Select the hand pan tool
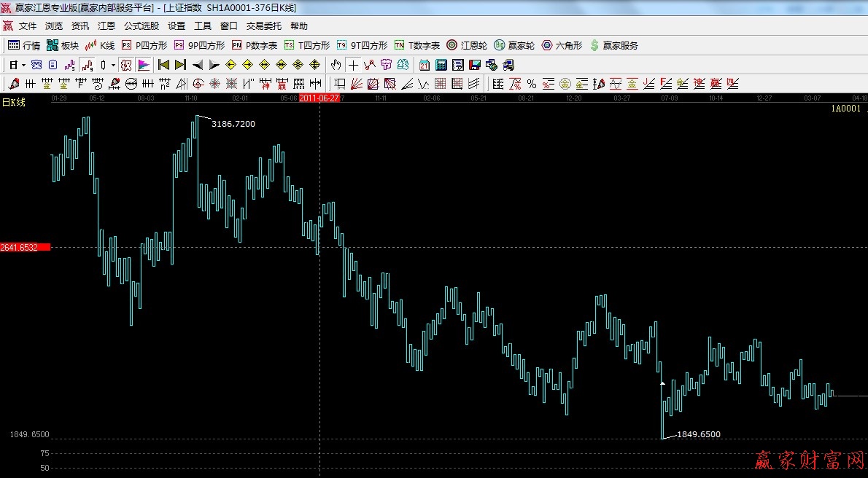 click(336, 65)
